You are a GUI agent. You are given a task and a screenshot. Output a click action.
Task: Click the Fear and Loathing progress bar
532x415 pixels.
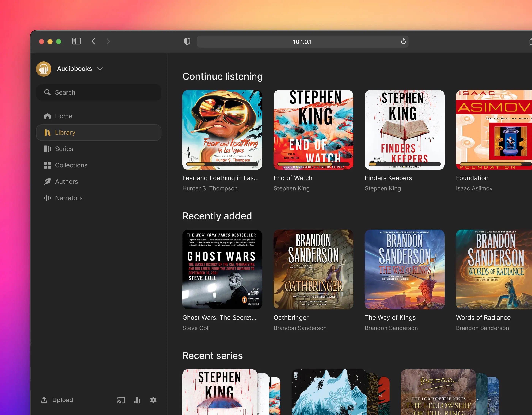click(222, 164)
